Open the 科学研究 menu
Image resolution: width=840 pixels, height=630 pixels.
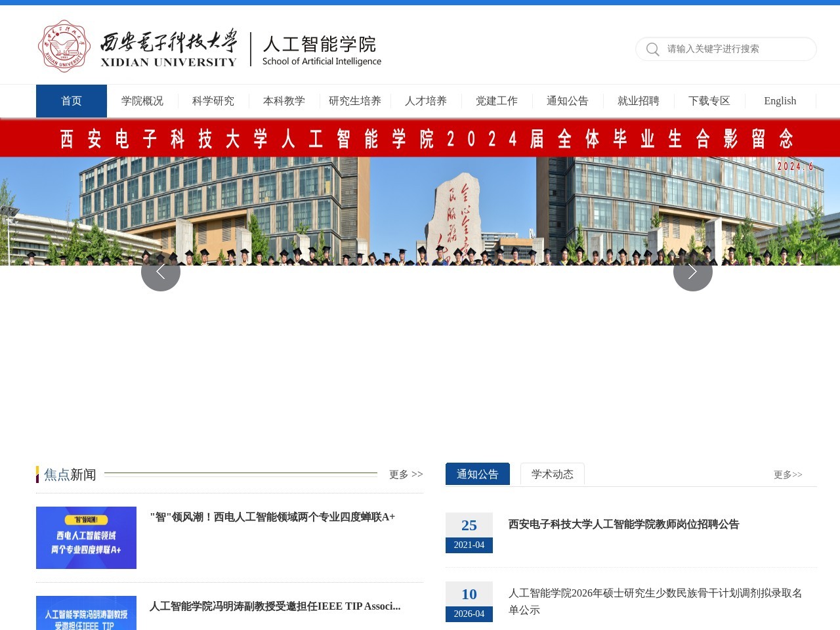pyautogui.click(x=212, y=100)
